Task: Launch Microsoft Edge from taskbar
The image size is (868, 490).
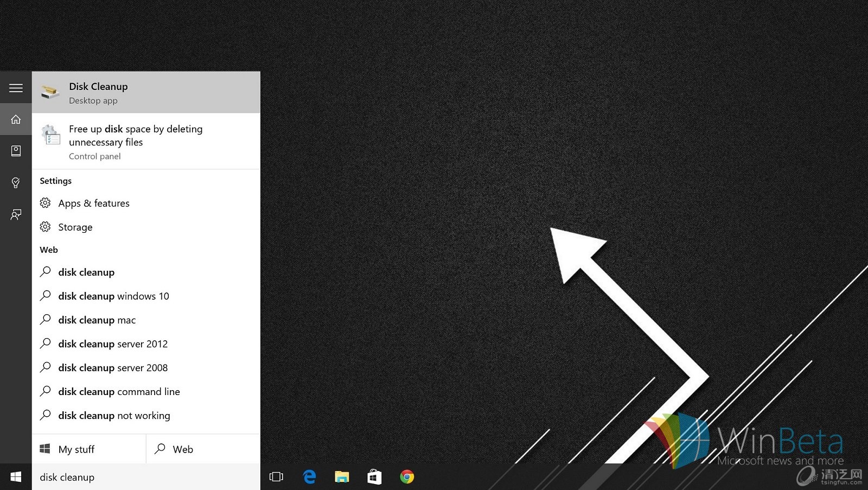Action: tap(309, 476)
